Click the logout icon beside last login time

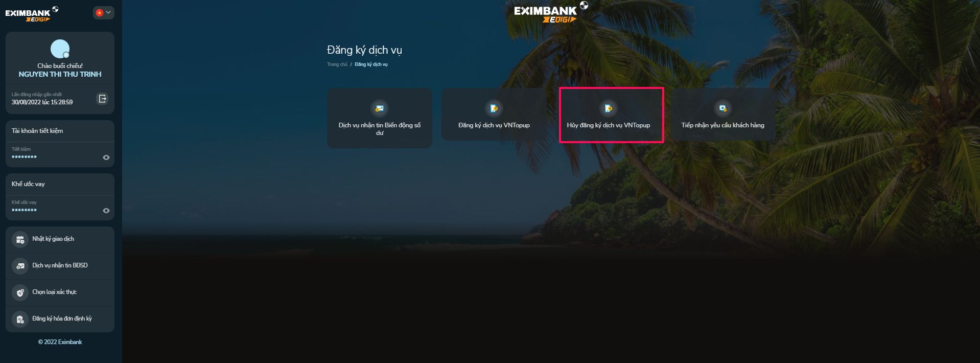(102, 99)
